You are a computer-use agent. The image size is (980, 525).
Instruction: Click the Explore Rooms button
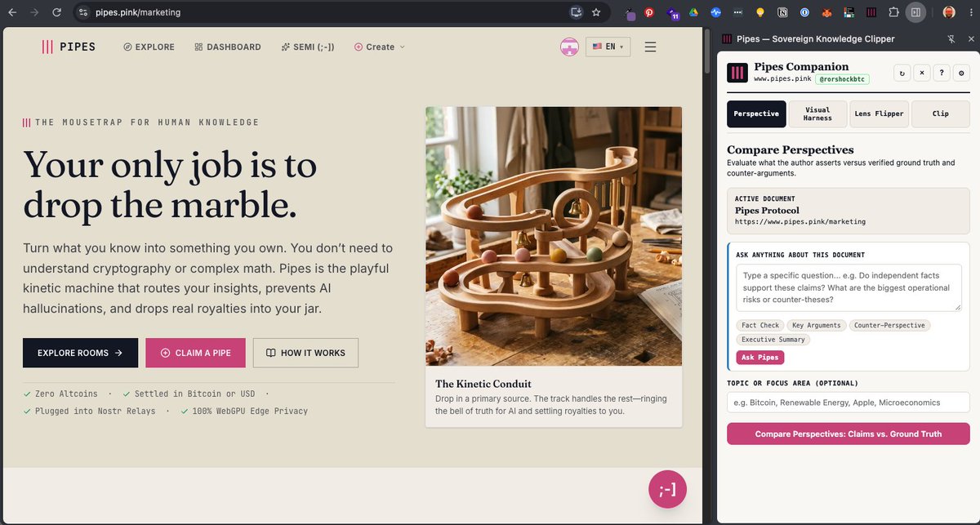coord(80,353)
